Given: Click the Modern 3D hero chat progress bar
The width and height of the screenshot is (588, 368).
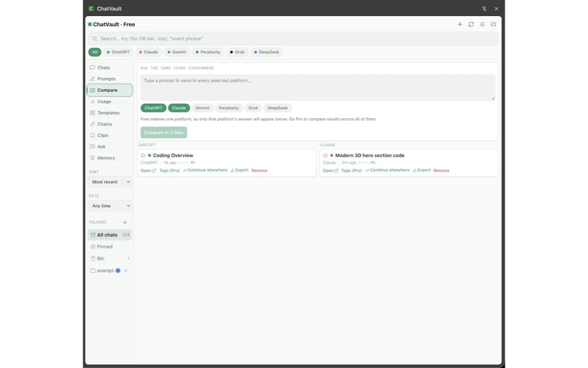Looking at the screenshot, I should (364, 162).
